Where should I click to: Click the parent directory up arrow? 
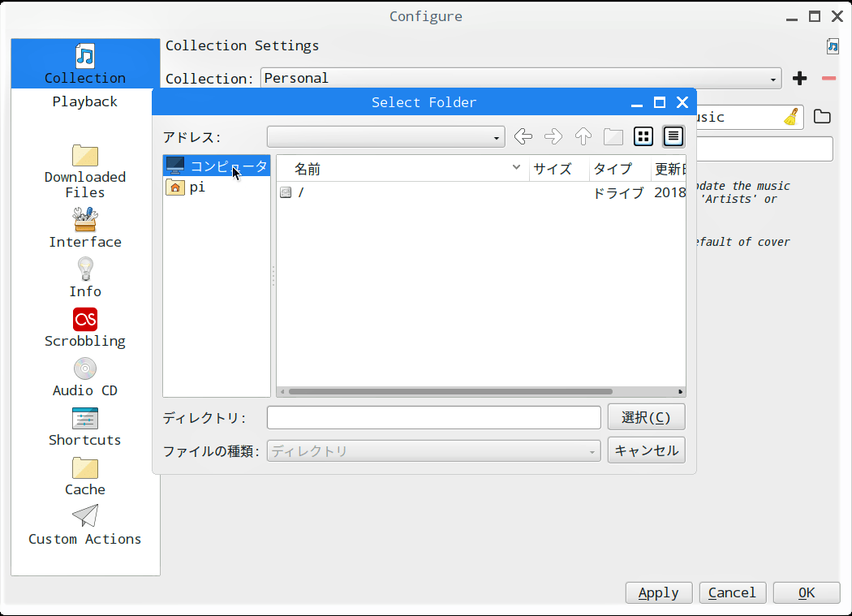coord(583,136)
